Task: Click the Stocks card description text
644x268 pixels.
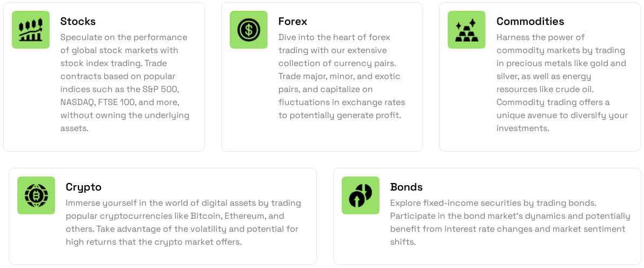Action: click(x=125, y=83)
